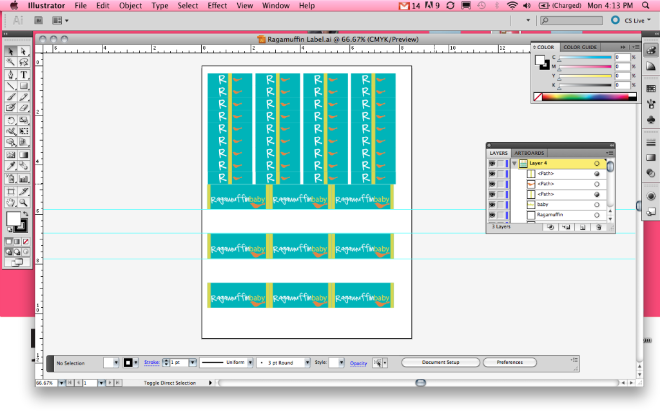
Task: Select the Free Transform tool
Action: tap(24, 131)
